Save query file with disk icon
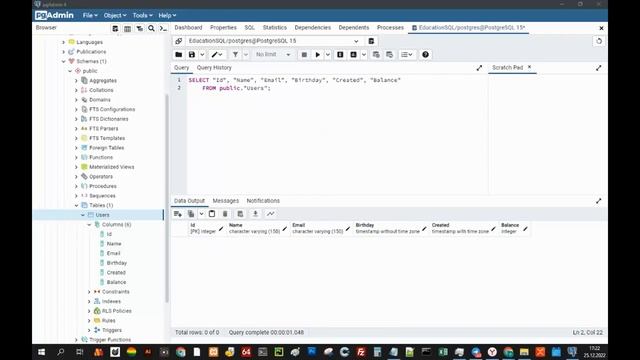Image resolution: width=640 pixels, height=360 pixels. tap(192, 55)
